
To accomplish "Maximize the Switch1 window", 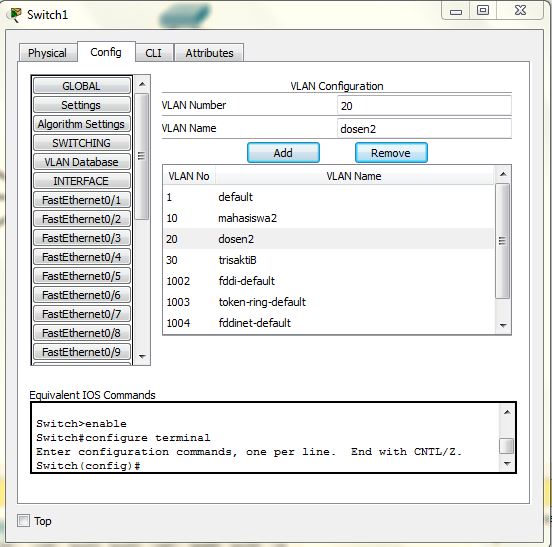I will [x=483, y=11].
